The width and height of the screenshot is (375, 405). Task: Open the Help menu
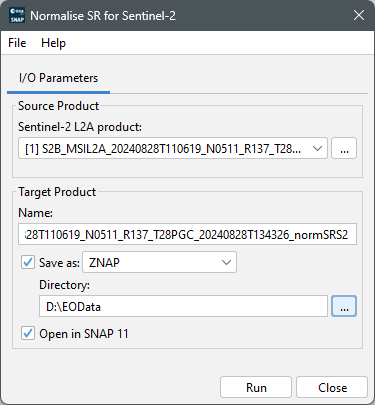(53, 43)
